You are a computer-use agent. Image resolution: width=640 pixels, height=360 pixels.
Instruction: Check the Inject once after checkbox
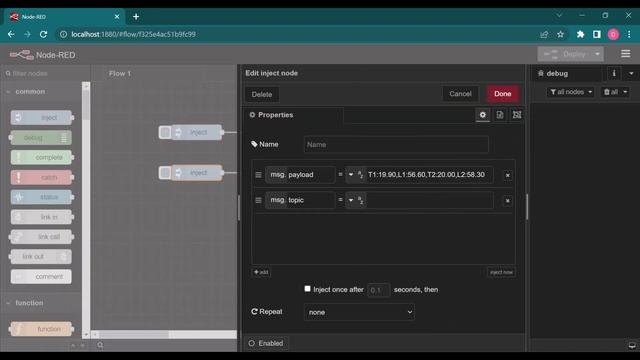[307, 289]
